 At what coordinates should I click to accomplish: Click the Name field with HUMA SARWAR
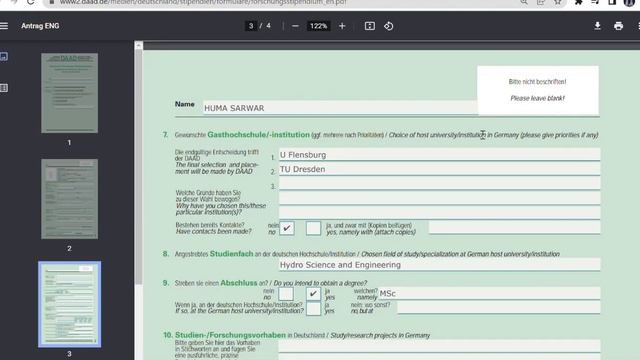(340, 108)
